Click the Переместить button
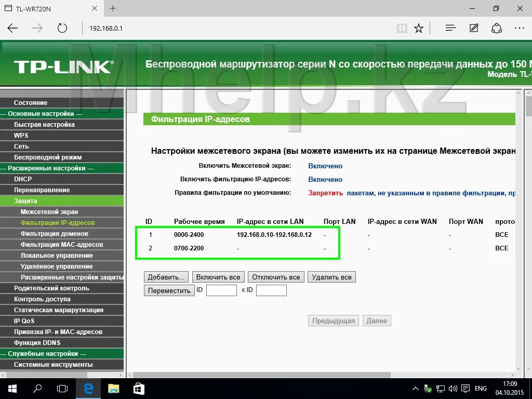The height and width of the screenshot is (399, 532). point(169,290)
